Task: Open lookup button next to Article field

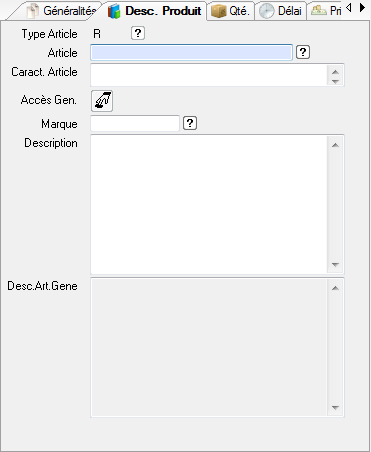Action: click(x=303, y=52)
